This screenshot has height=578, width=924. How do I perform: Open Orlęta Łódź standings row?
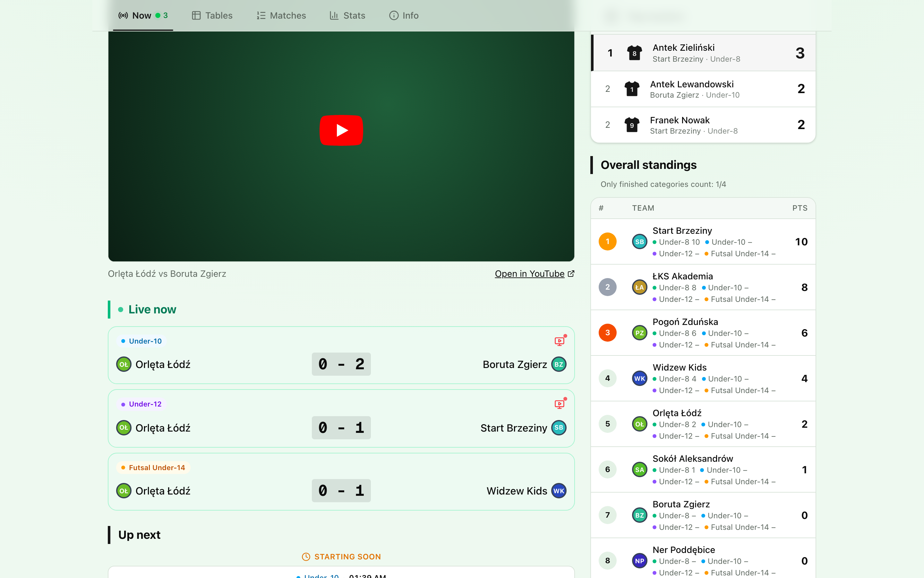(703, 424)
